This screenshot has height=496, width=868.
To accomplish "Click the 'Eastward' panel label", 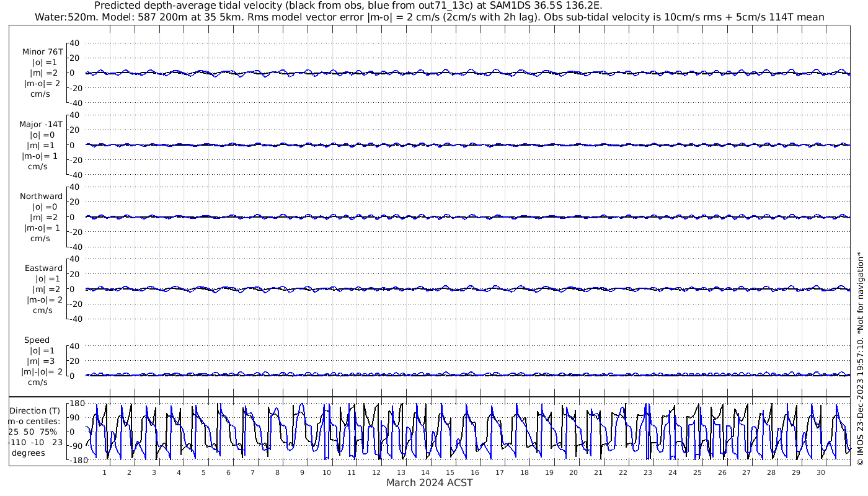I will click(x=43, y=268).
